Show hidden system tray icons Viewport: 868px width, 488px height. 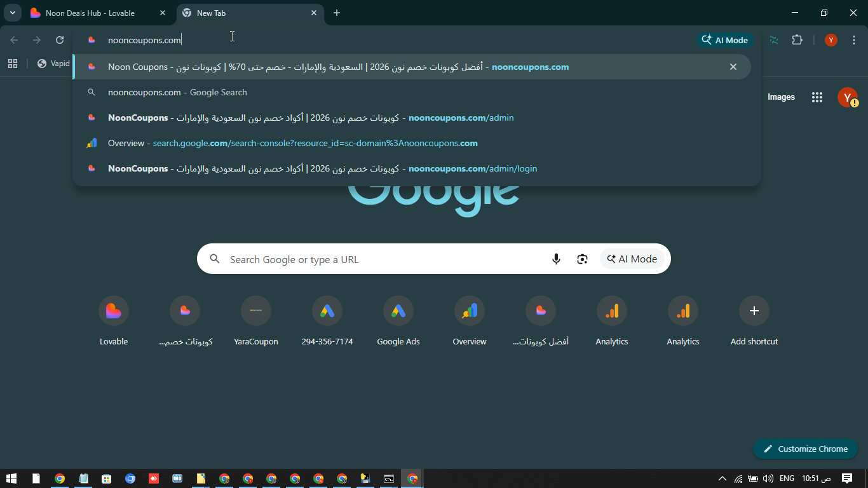722,478
